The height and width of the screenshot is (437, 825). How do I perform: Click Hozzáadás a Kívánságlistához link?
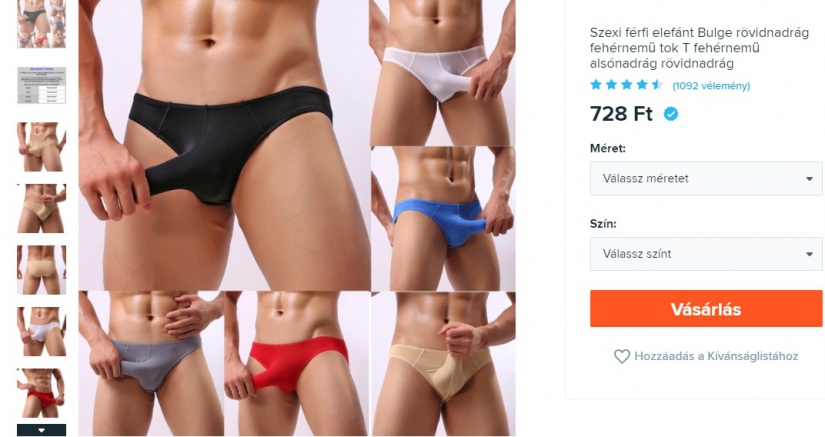tap(716, 356)
